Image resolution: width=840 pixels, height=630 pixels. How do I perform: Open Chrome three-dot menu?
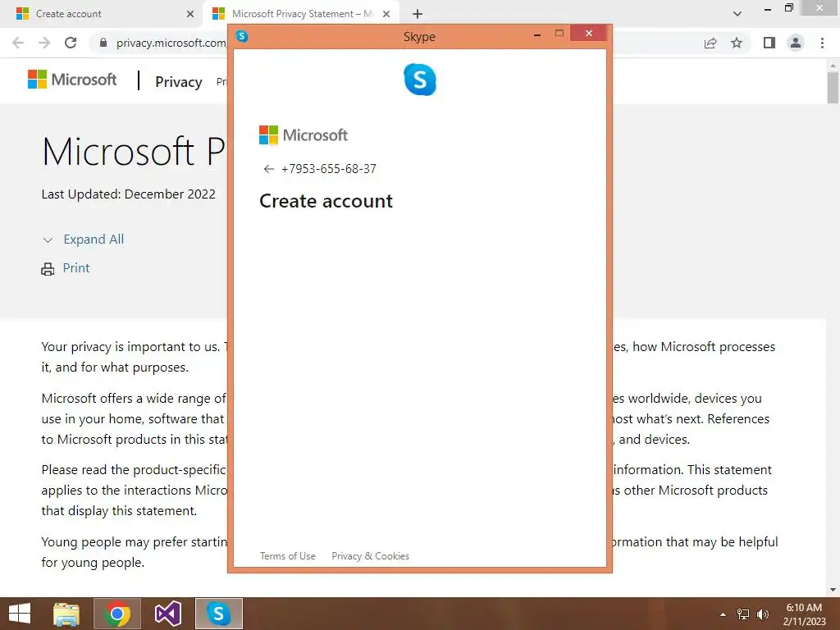point(822,43)
